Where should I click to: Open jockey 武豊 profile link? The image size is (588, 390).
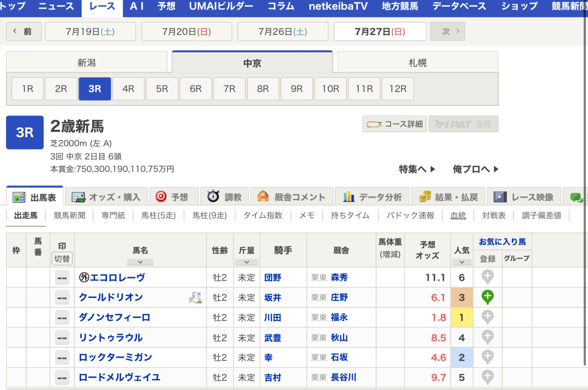tap(272, 338)
